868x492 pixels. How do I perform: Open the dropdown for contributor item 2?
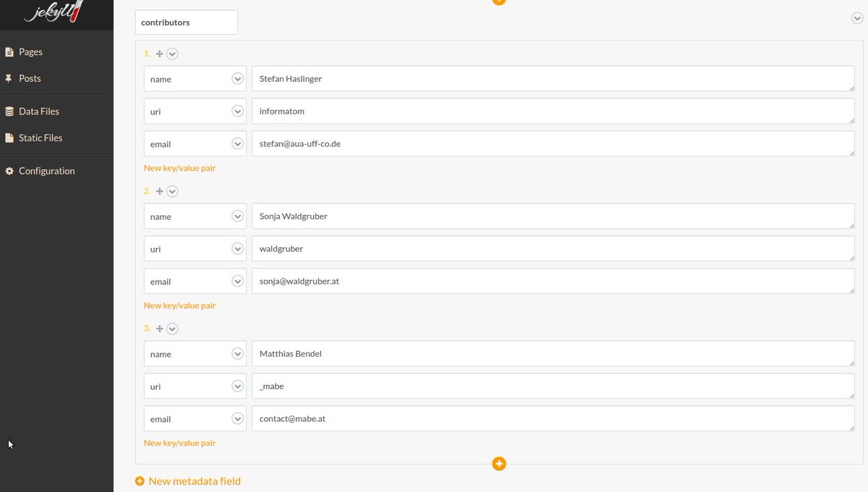172,191
